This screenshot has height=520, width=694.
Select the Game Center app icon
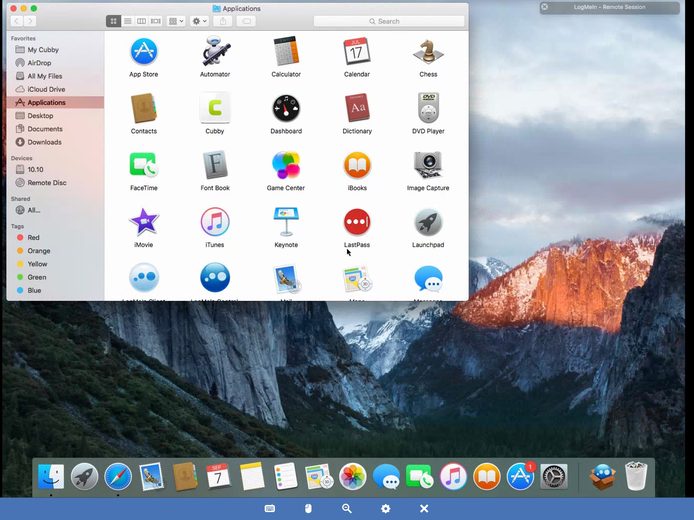286,165
